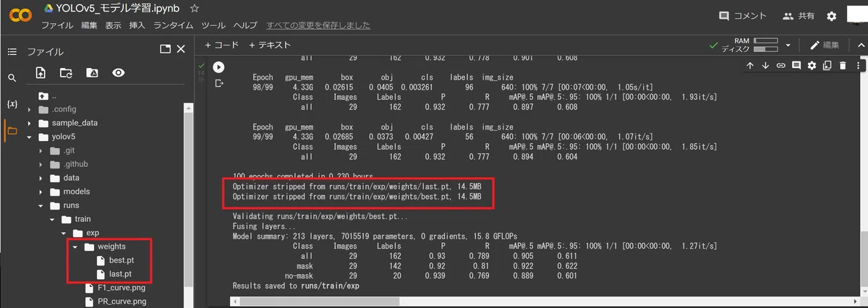Toggle hidden files visibility eye

tap(119, 73)
